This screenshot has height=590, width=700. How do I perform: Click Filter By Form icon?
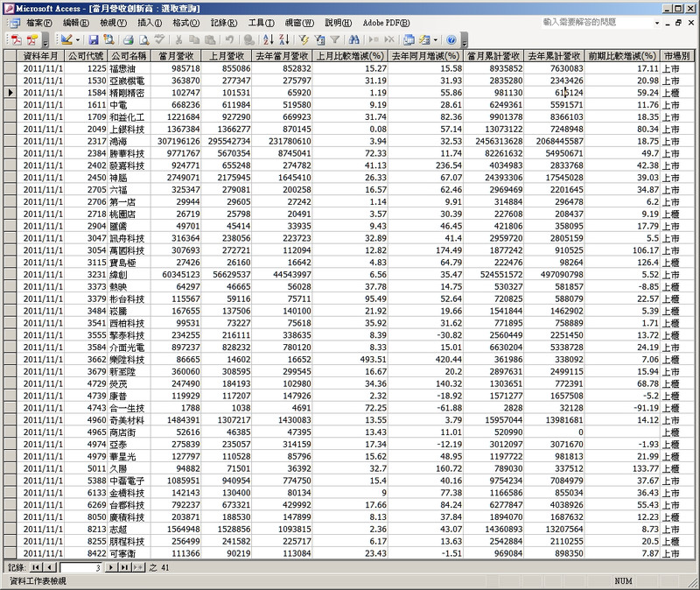point(319,39)
